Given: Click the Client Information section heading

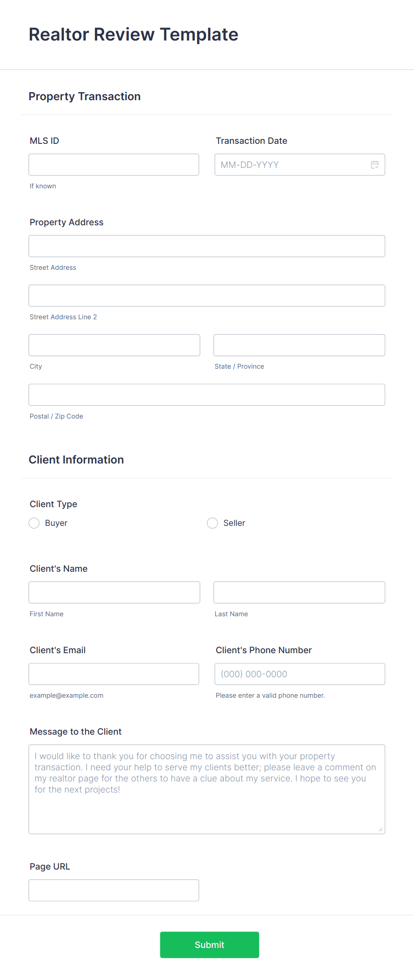Looking at the screenshot, I should tap(76, 460).
